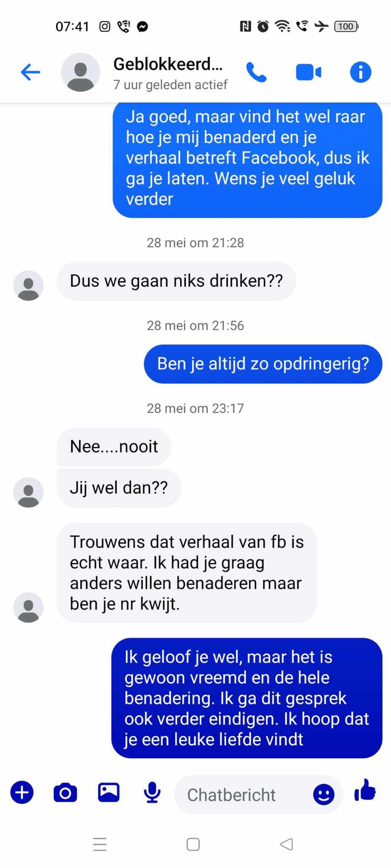Viewport: 391px width, 868px height.
Task: Open Android recent apps menu button
Action: [99, 844]
